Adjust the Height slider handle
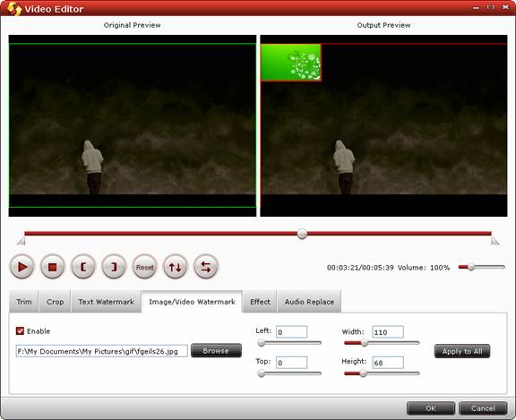 363,373
